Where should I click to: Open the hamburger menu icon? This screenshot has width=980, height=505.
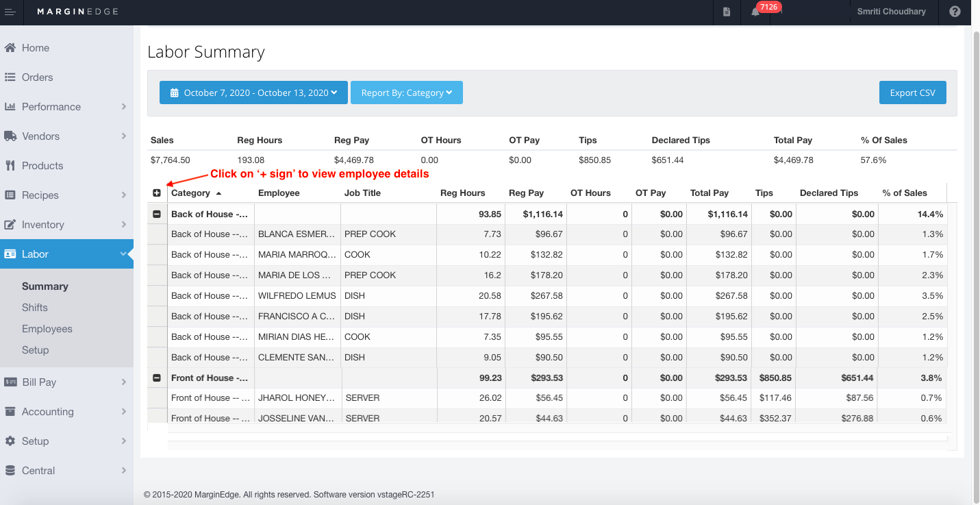coord(10,12)
